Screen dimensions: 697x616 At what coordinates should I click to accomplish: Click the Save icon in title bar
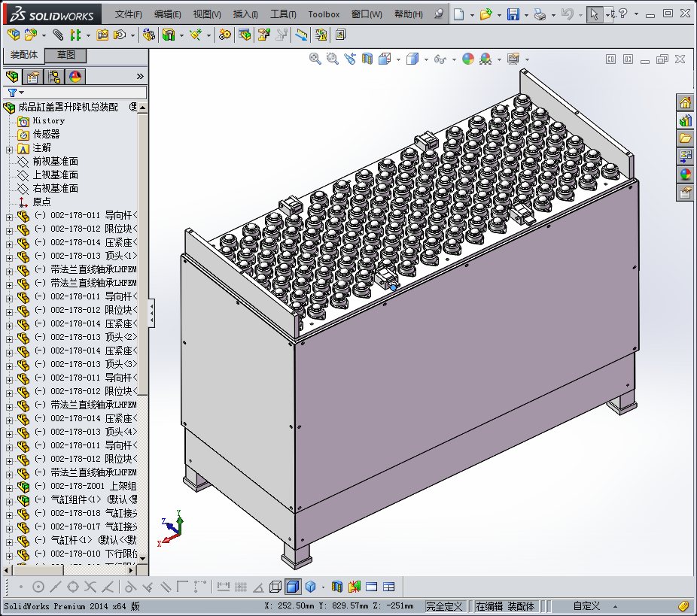(x=513, y=14)
